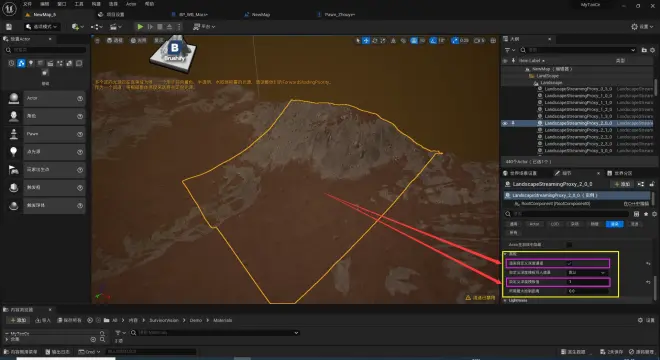Select the Lights bulb category icon
This screenshot has height=360, width=660.
(31, 63)
